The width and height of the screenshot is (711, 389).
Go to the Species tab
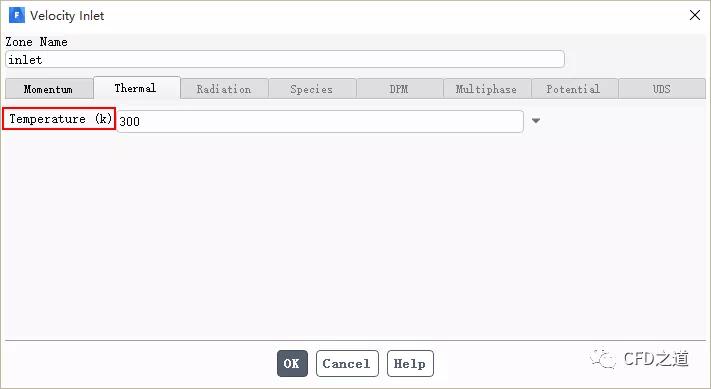pos(312,89)
